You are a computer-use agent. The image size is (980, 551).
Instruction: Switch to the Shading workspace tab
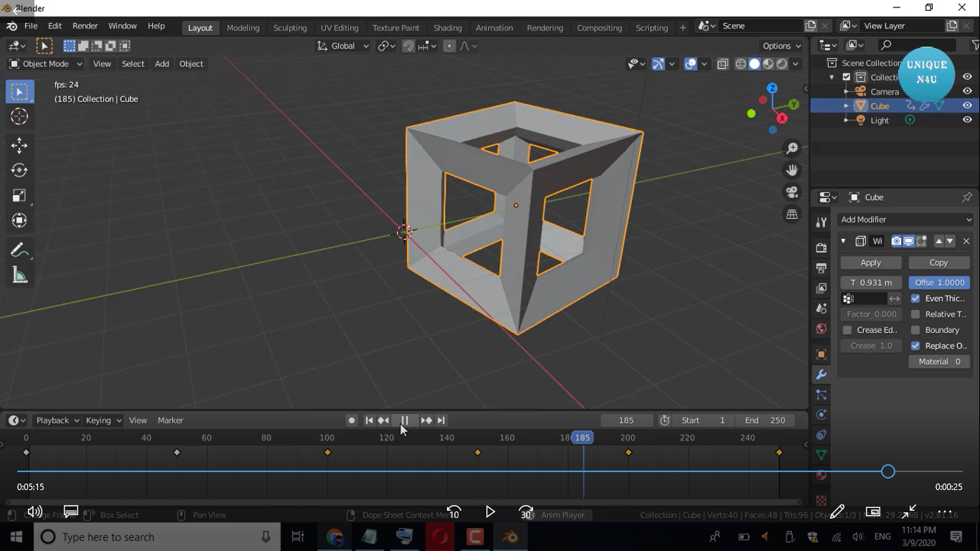(447, 27)
